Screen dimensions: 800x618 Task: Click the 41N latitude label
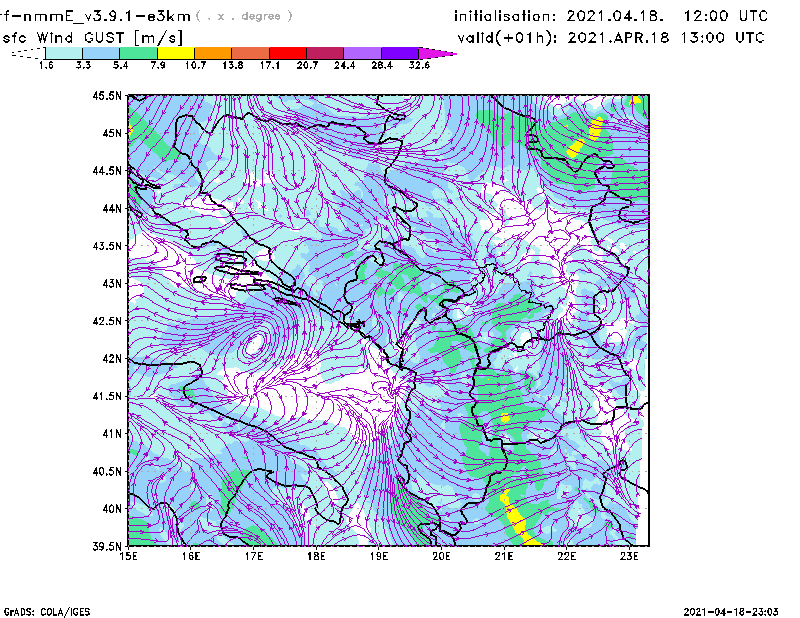112,433
